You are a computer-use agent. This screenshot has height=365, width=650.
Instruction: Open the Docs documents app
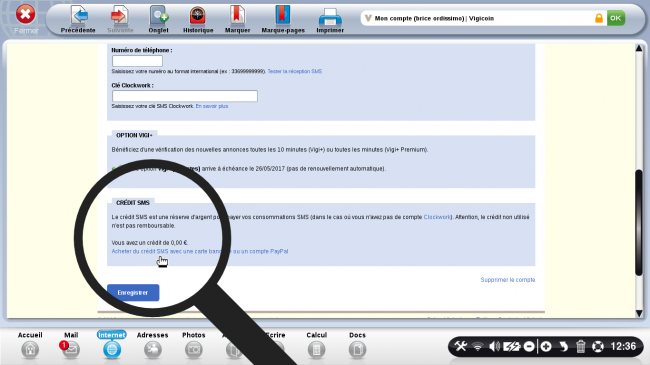[x=357, y=350]
